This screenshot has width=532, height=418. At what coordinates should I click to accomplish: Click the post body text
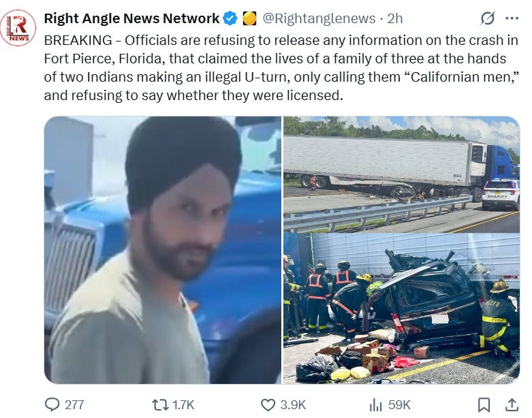click(x=281, y=68)
